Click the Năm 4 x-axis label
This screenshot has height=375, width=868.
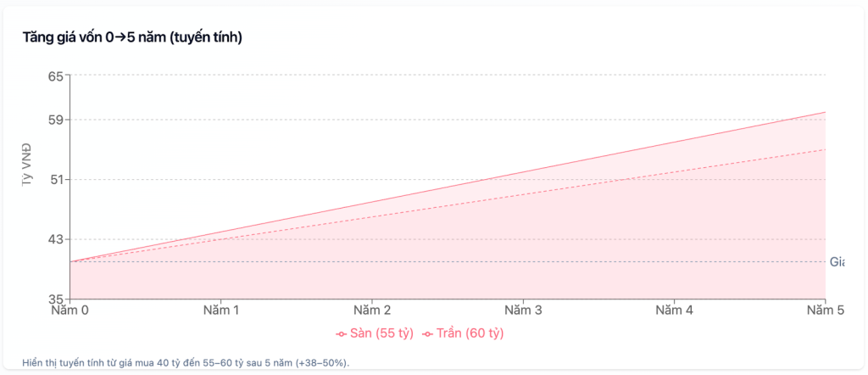tap(675, 311)
